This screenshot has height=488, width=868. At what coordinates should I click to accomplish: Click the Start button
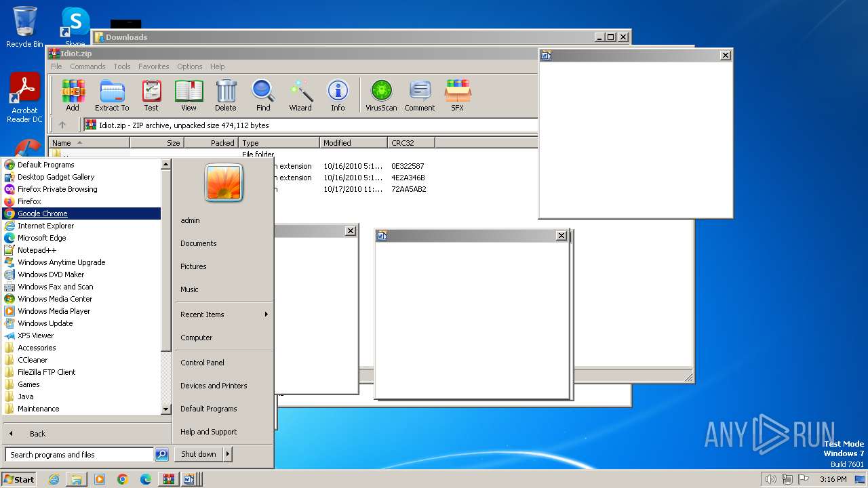point(19,479)
